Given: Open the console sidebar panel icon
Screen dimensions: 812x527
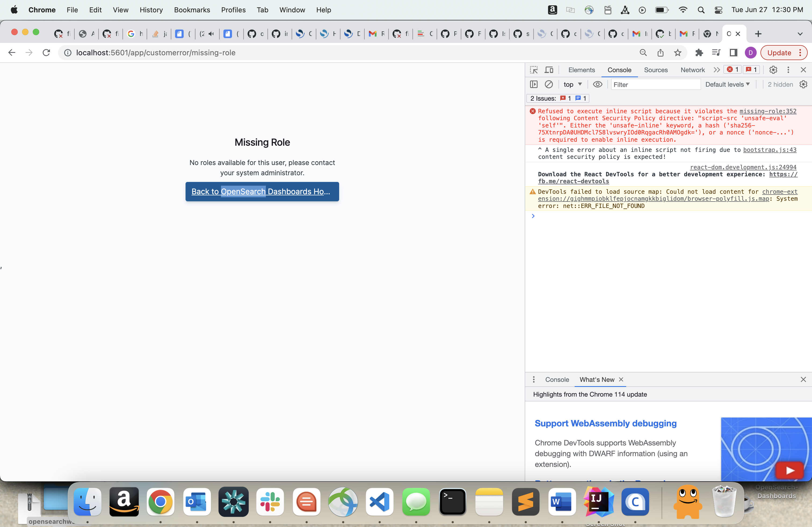Looking at the screenshot, I should [x=534, y=84].
